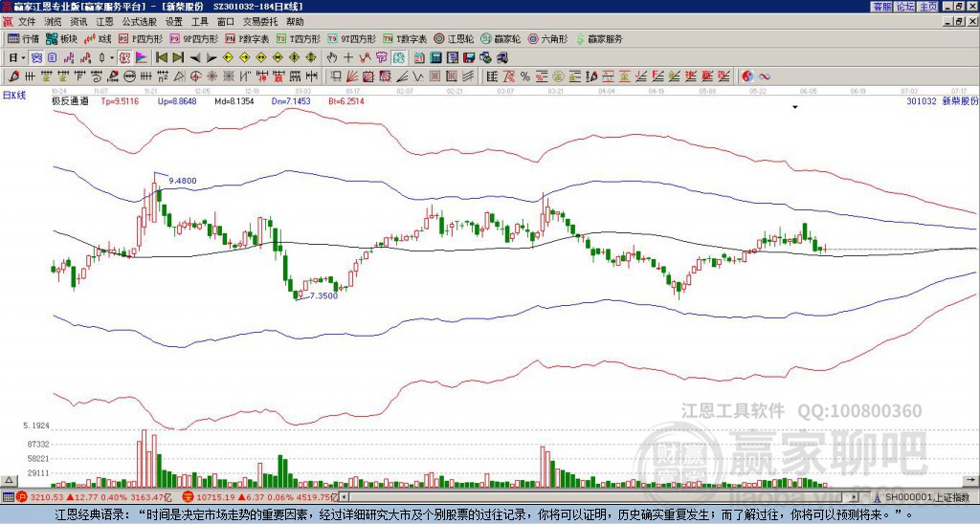Screen dimensions: 980x524
Task: Switch to the K线 chart view
Action: (98, 38)
